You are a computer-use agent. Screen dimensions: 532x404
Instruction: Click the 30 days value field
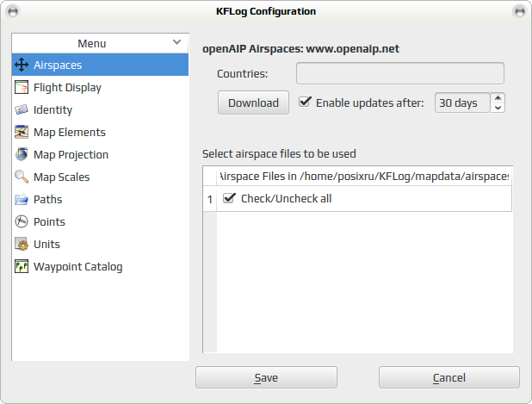462,103
